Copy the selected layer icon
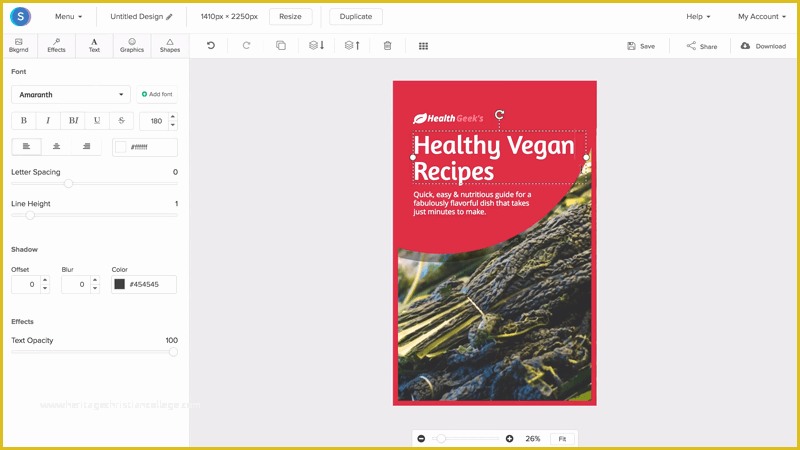800x450 pixels. click(281, 45)
